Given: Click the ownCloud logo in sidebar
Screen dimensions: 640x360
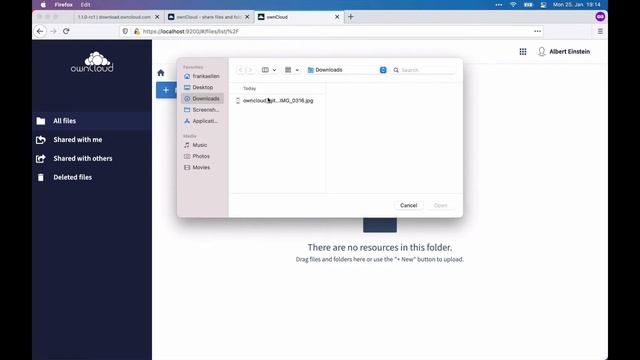Looking at the screenshot, I should coord(92,62).
